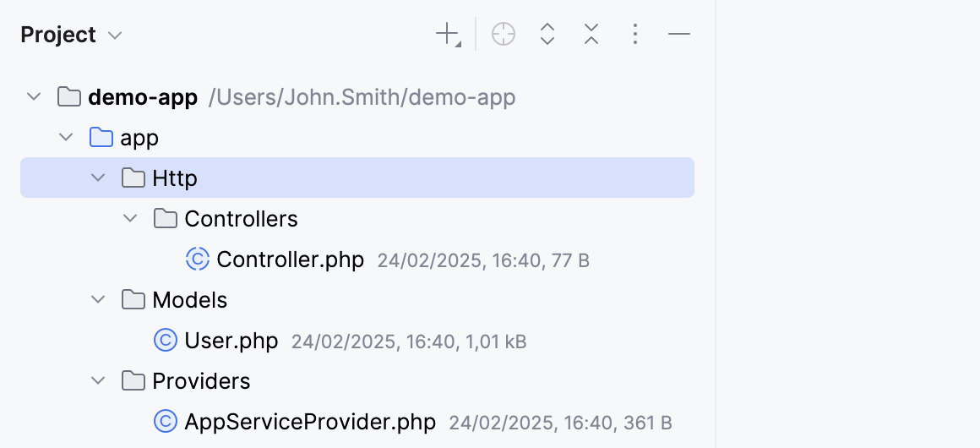This screenshot has width=980, height=448.
Task: Click the PHP class icon beside Controller.php
Action: 197,260
